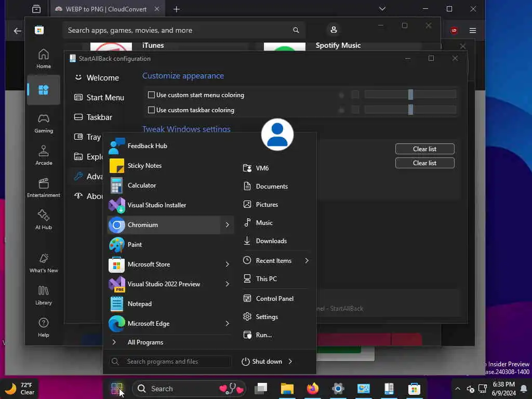The image size is (532, 399).
Task: Open What's New in Microsoft Store
Action: coord(44,263)
